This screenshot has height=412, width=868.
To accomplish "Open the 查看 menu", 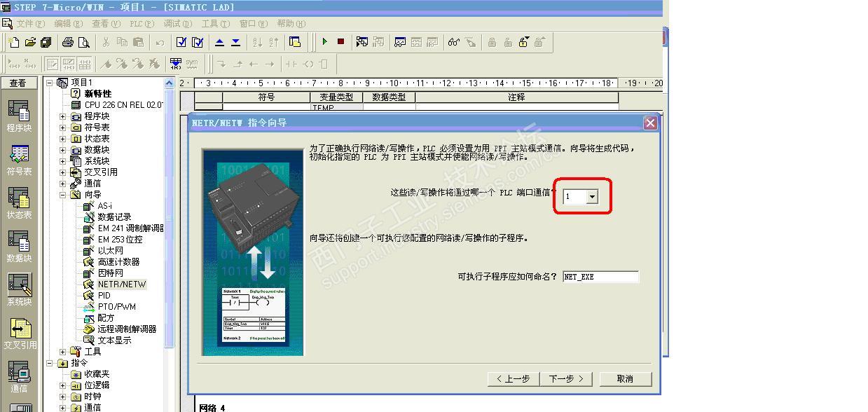I will [106, 23].
